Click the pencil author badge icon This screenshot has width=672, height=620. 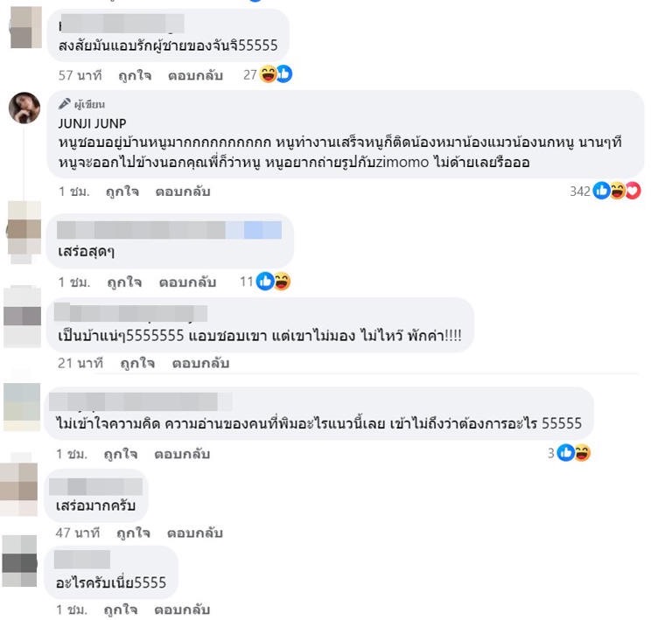[x=64, y=103]
